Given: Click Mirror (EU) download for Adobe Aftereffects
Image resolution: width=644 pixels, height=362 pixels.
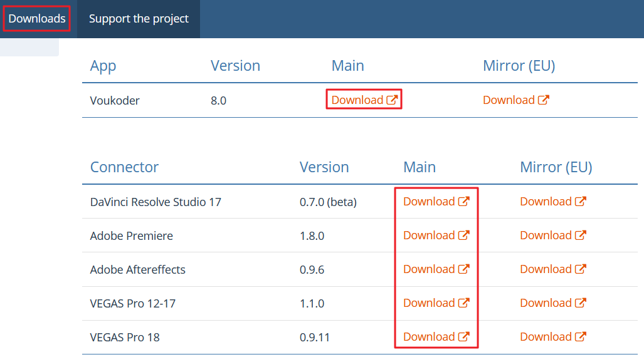Looking at the screenshot, I should click(x=553, y=269).
